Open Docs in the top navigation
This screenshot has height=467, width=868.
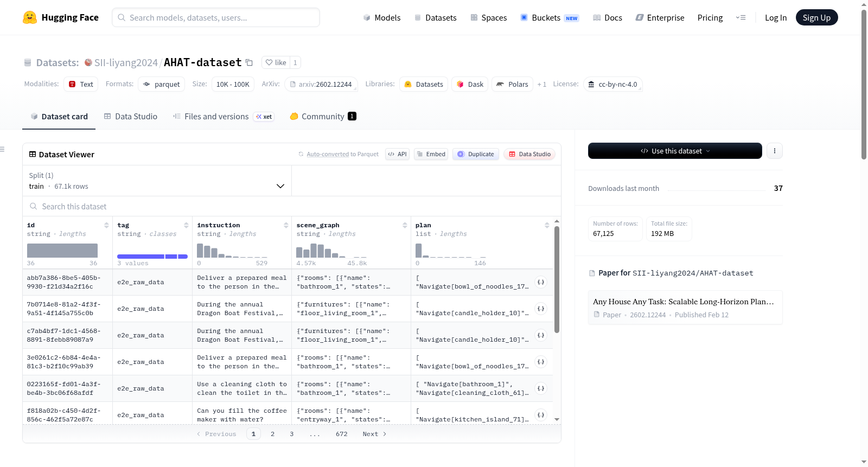pyautogui.click(x=608, y=17)
